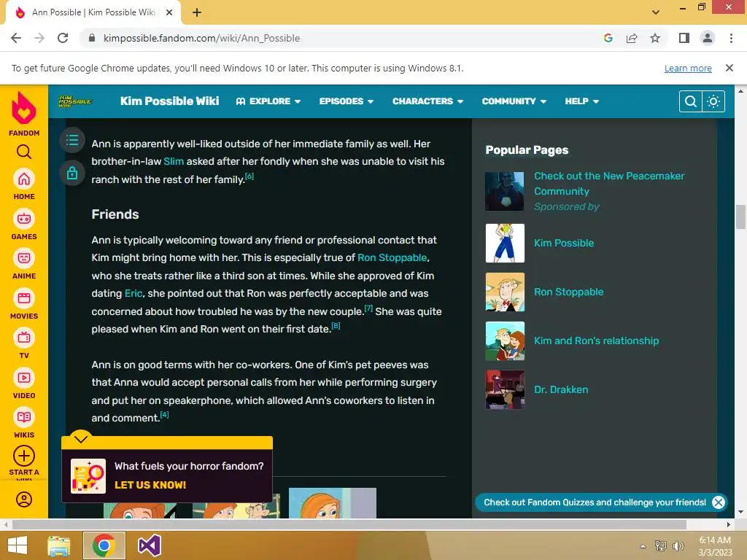This screenshot has width=747, height=560.
Task: Open table of contents list icon
Action: (72, 140)
